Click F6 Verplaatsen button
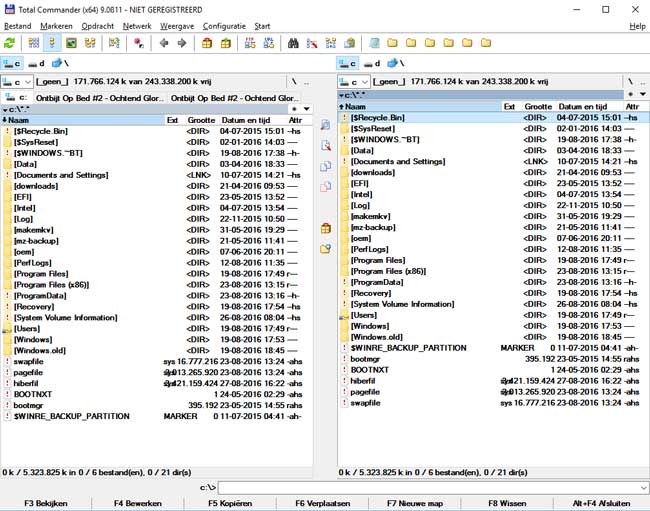This screenshot has width=650, height=511. click(x=323, y=503)
